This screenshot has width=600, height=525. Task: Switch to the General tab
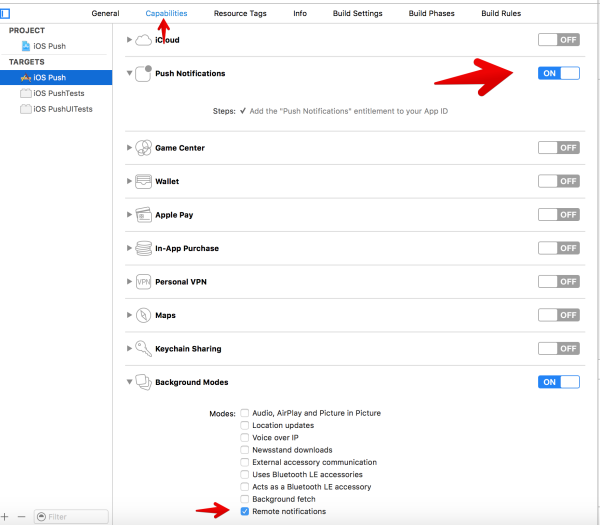(x=105, y=13)
